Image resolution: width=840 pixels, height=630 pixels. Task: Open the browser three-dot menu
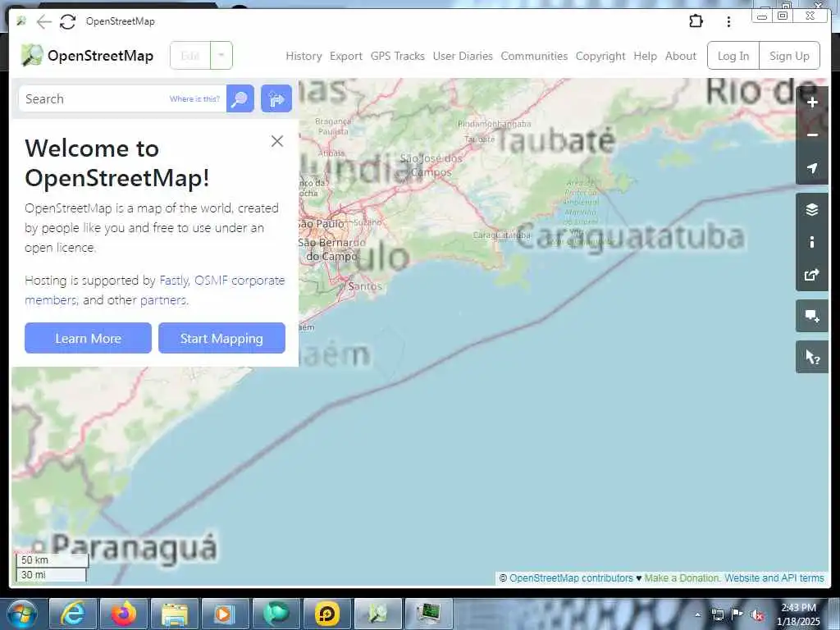[728, 21]
